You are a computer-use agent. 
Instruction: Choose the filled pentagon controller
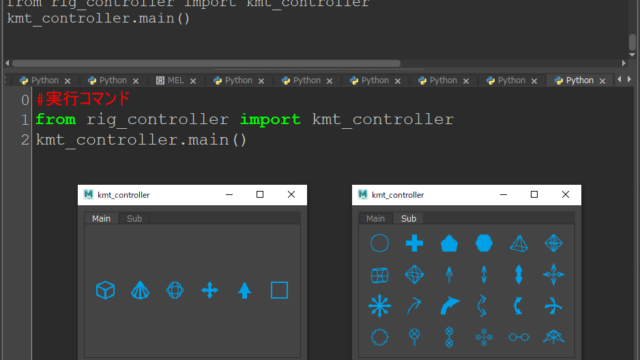tap(449, 244)
